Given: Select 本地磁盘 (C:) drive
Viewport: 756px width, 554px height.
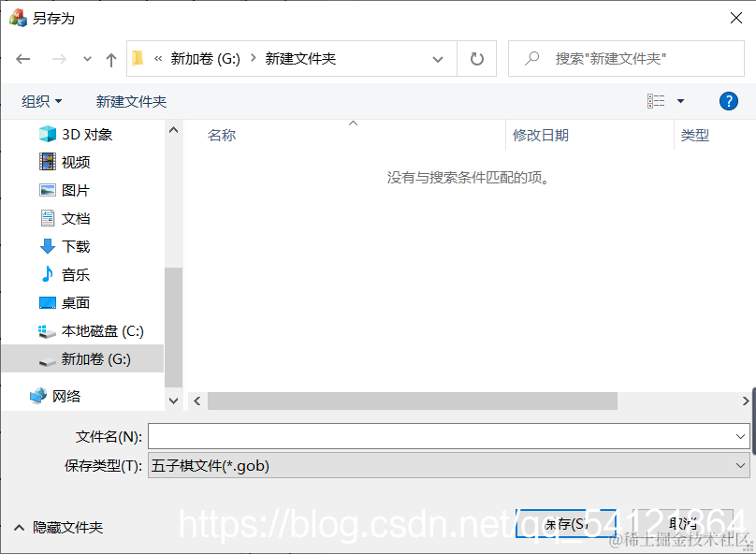Looking at the screenshot, I should pos(102,331).
